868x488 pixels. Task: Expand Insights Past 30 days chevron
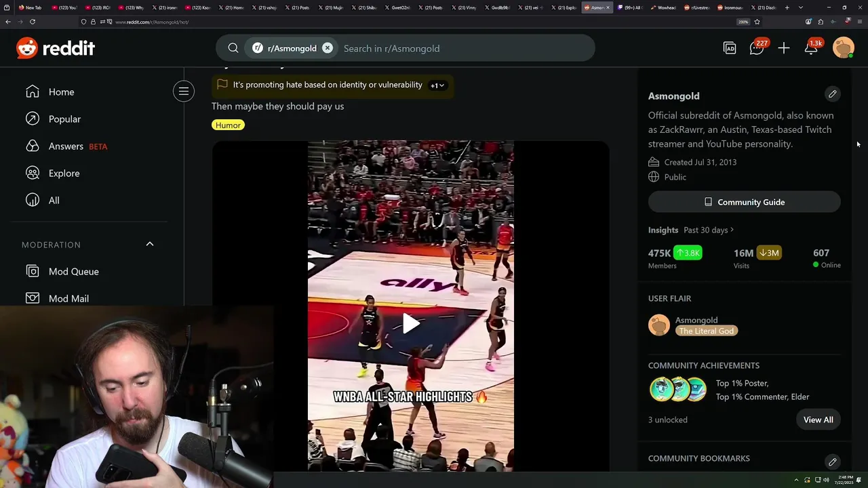(732, 230)
